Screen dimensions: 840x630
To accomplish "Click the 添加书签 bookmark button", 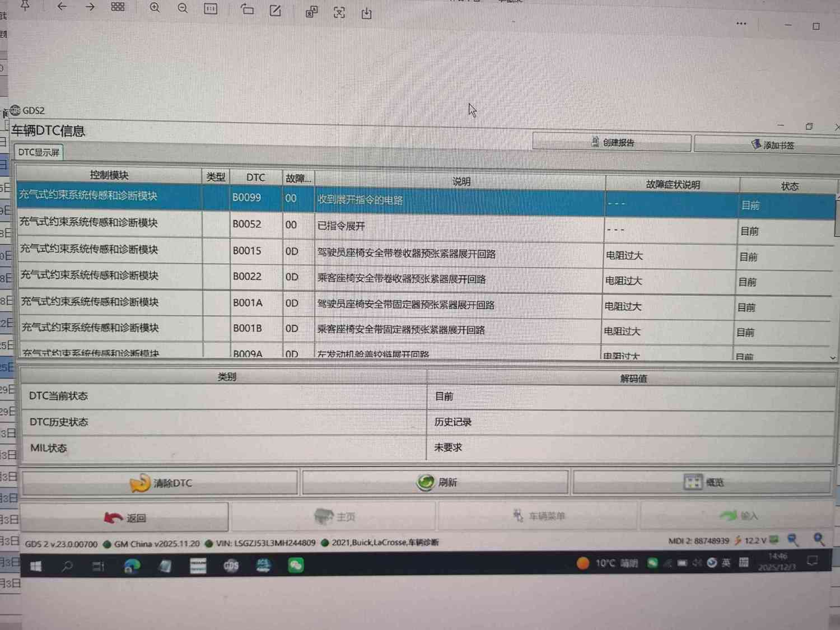I will click(772, 145).
